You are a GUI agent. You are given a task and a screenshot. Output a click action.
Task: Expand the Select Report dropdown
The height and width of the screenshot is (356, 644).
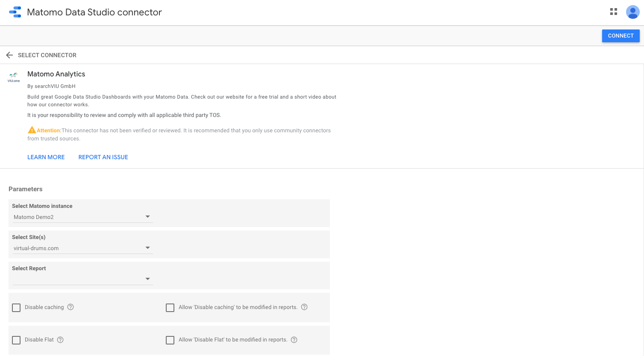click(82, 279)
